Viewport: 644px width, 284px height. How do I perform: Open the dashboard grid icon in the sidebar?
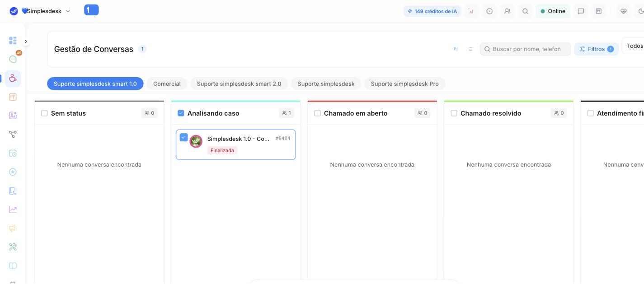[x=13, y=41]
